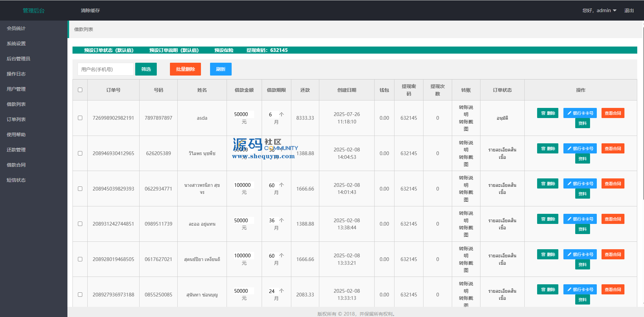Open 用户管理 in the sidebar
The height and width of the screenshot is (317, 644).
(x=16, y=89)
